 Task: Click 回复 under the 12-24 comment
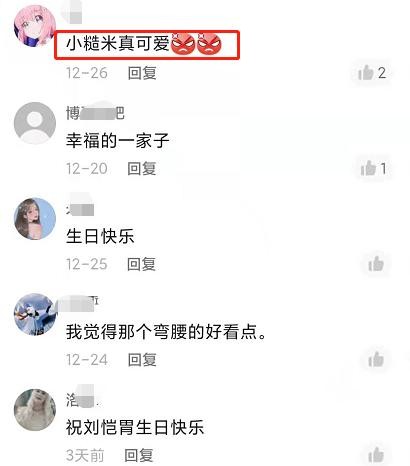click(x=142, y=360)
